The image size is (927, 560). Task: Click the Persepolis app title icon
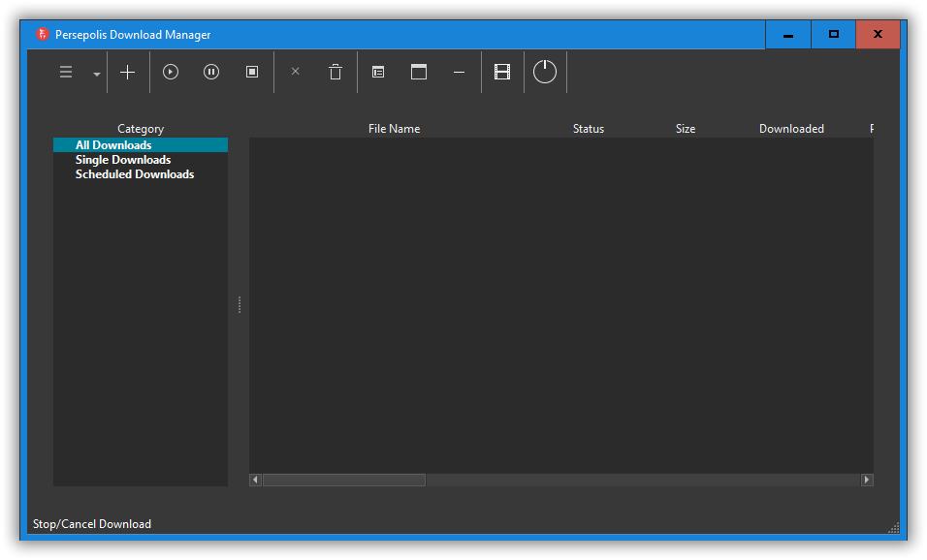click(42, 34)
